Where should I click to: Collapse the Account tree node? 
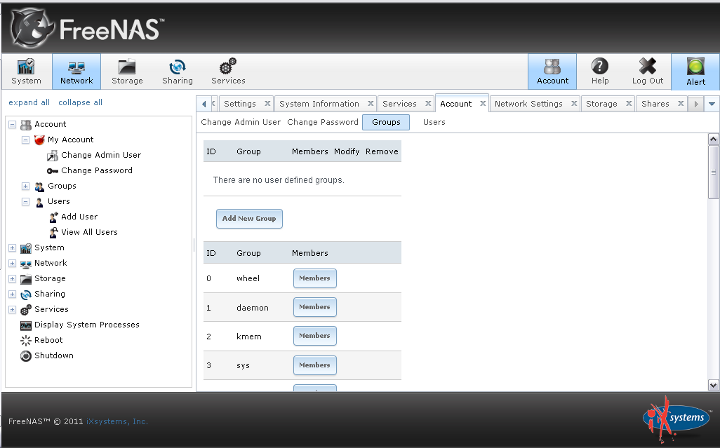point(12,124)
